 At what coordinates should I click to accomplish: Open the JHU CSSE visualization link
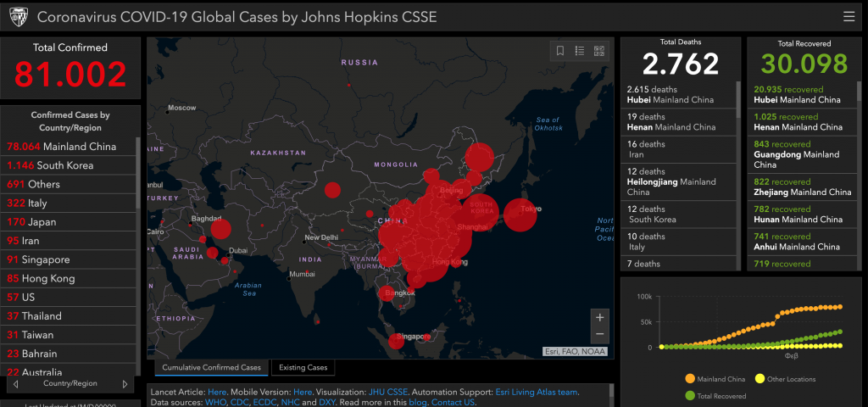tap(388, 392)
